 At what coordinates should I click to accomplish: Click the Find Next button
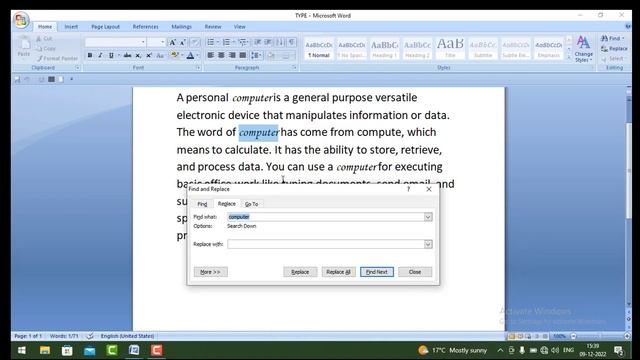377,272
